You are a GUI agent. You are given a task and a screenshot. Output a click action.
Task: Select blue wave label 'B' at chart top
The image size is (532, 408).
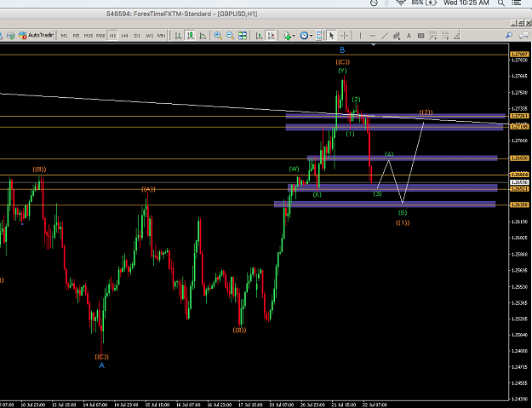point(342,50)
